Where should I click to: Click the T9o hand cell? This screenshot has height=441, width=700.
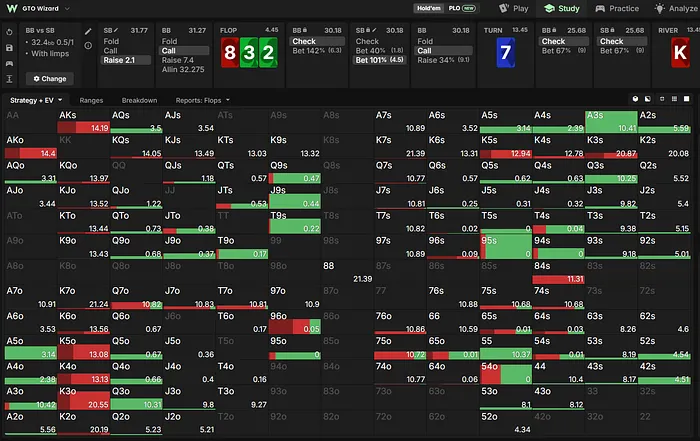pos(242,247)
